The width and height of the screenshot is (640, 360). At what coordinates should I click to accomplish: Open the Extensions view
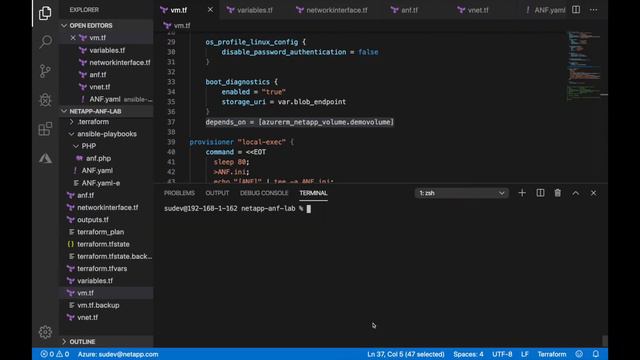tap(45, 129)
